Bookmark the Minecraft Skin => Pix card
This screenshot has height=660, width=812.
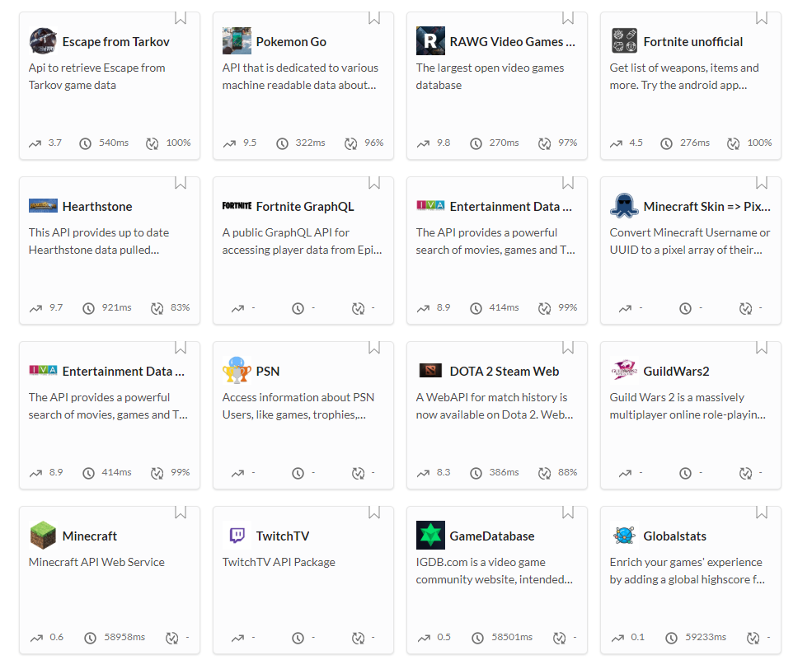coord(761,183)
